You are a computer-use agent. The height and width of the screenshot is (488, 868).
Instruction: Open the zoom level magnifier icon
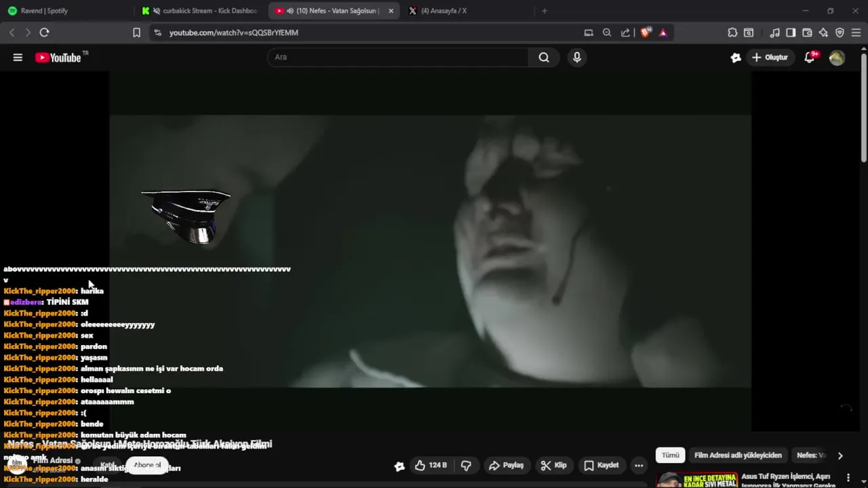[607, 33]
